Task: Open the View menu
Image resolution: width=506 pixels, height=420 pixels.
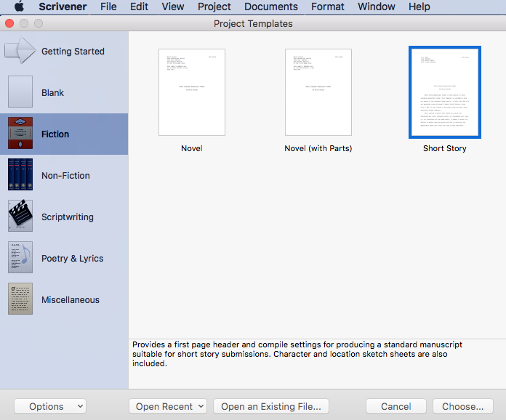Action: tap(172, 7)
